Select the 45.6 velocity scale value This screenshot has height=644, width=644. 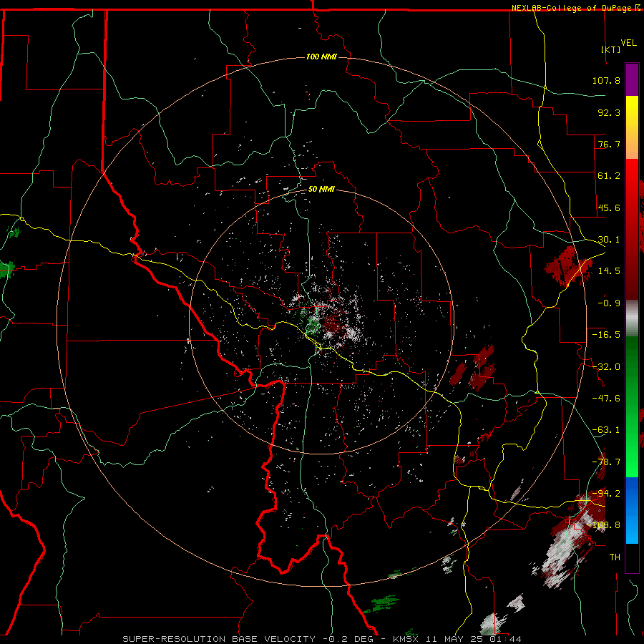[609, 208]
